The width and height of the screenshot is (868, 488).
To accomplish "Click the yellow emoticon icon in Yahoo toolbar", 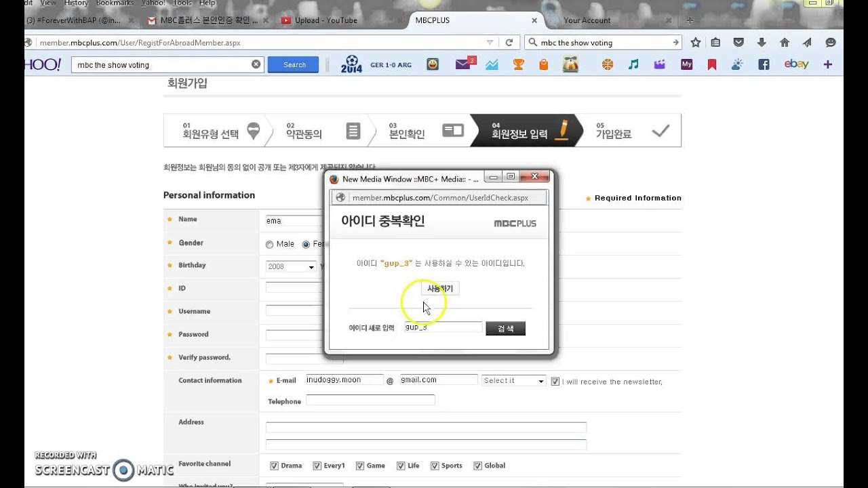I will point(432,64).
